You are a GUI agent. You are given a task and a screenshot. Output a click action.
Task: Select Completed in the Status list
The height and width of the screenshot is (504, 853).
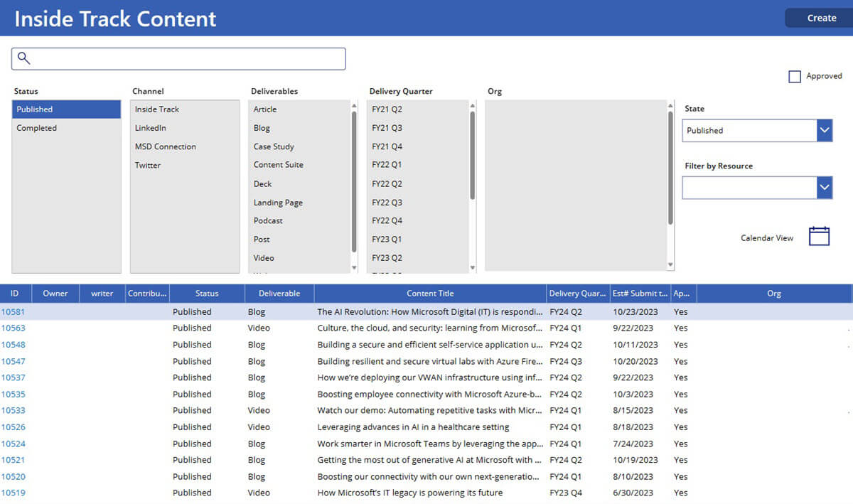coord(66,128)
